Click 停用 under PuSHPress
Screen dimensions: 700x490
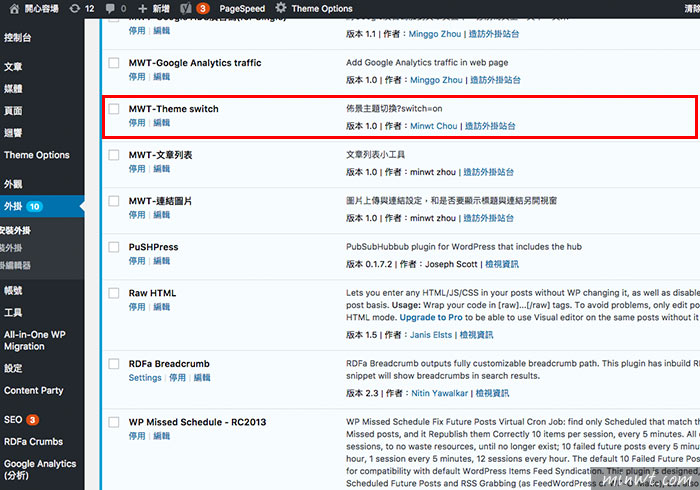coord(137,261)
